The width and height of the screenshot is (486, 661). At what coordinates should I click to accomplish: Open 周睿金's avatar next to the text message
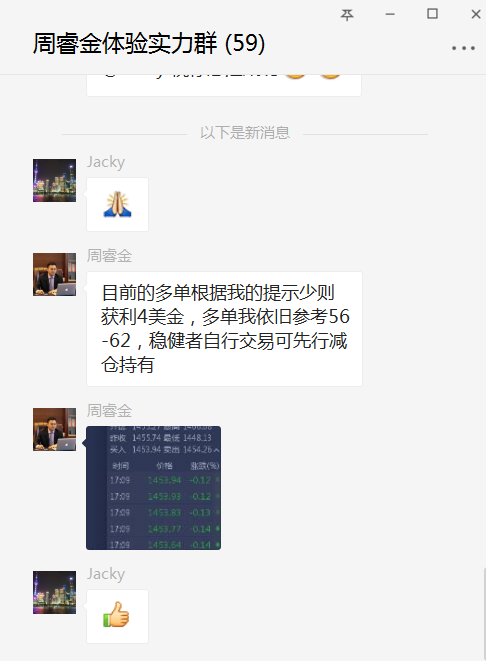(x=54, y=274)
